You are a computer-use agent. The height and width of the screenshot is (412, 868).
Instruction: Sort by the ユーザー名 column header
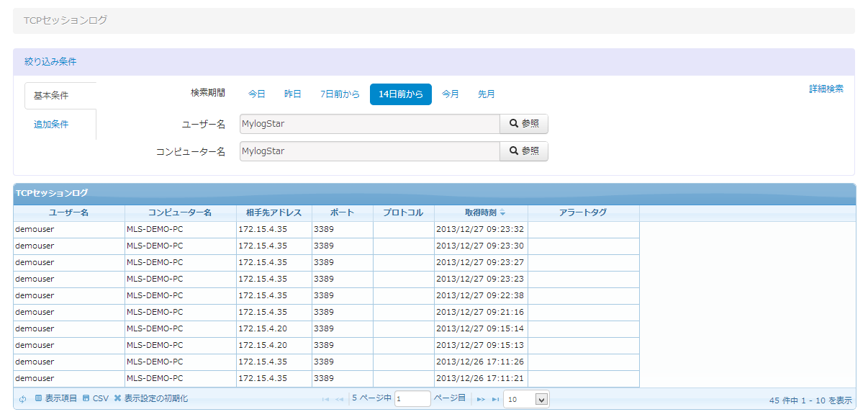click(69, 213)
